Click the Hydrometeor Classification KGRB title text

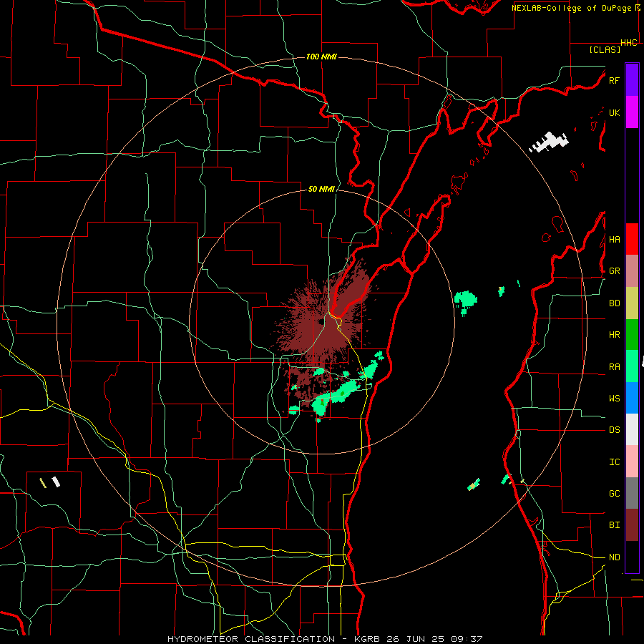324,639
